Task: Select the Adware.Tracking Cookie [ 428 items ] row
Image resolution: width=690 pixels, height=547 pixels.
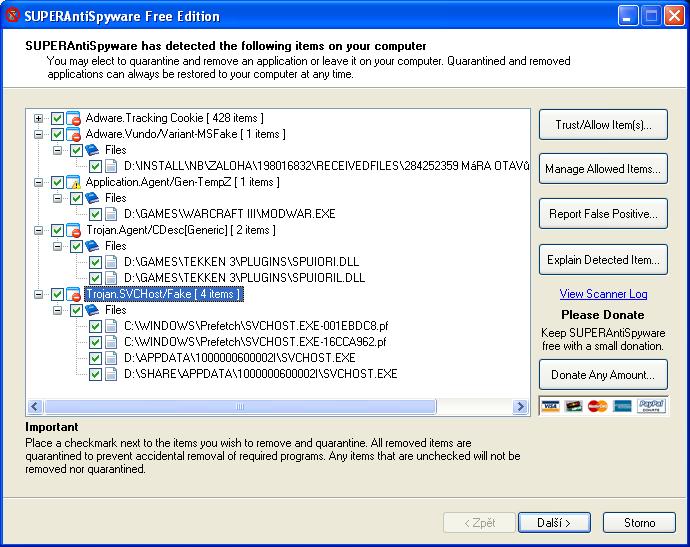Action: 174,118
